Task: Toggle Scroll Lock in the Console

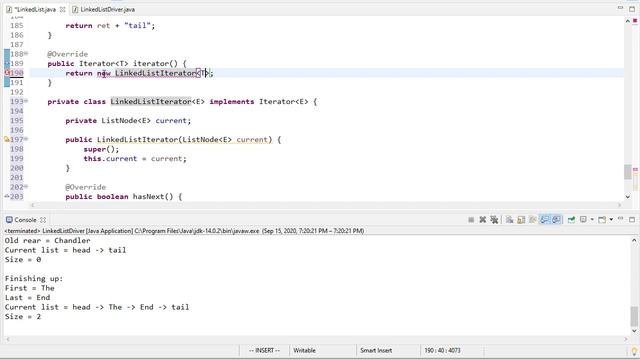Action: (521, 220)
